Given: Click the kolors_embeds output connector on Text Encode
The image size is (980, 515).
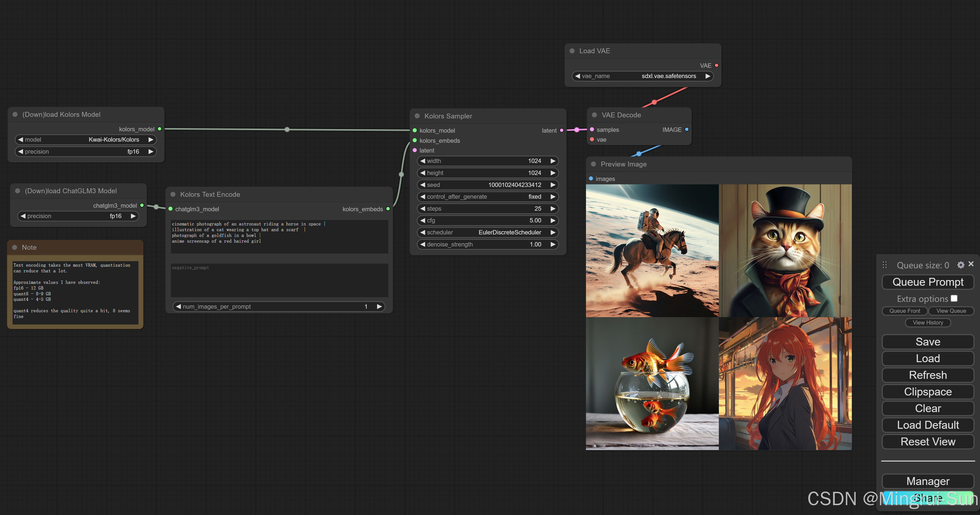Looking at the screenshot, I should tap(388, 209).
